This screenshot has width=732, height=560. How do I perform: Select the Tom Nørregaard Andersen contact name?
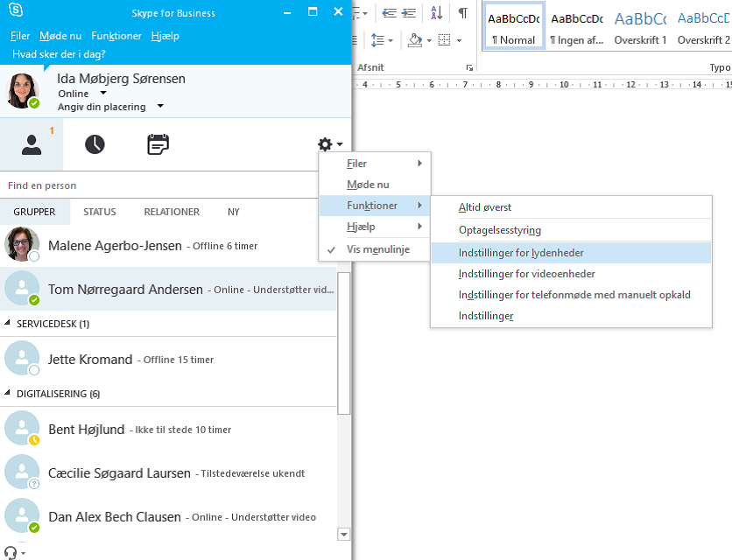click(x=125, y=290)
